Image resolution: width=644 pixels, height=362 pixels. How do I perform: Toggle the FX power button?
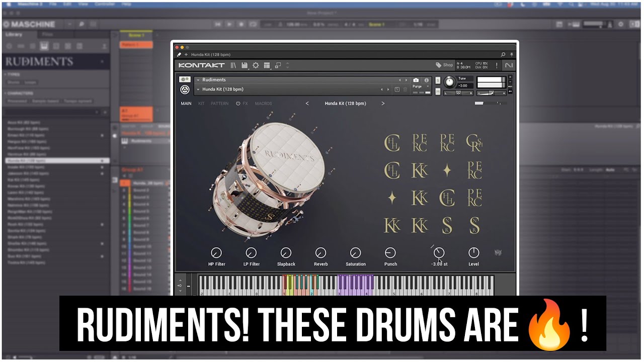pyautogui.click(x=238, y=104)
